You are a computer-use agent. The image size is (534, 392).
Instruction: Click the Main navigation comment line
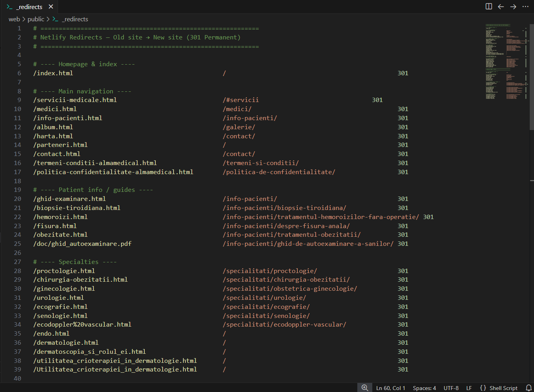click(82, 91)
